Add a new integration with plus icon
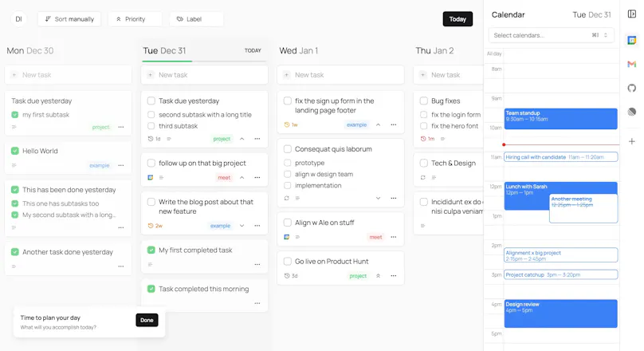Viewport: 644px width, 351px height. coord(632,141)
